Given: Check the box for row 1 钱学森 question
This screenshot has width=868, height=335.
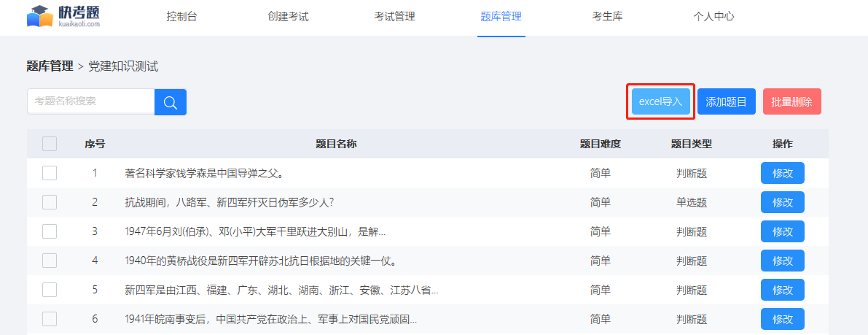Looking at the screenshot, I should coord(50,173).
